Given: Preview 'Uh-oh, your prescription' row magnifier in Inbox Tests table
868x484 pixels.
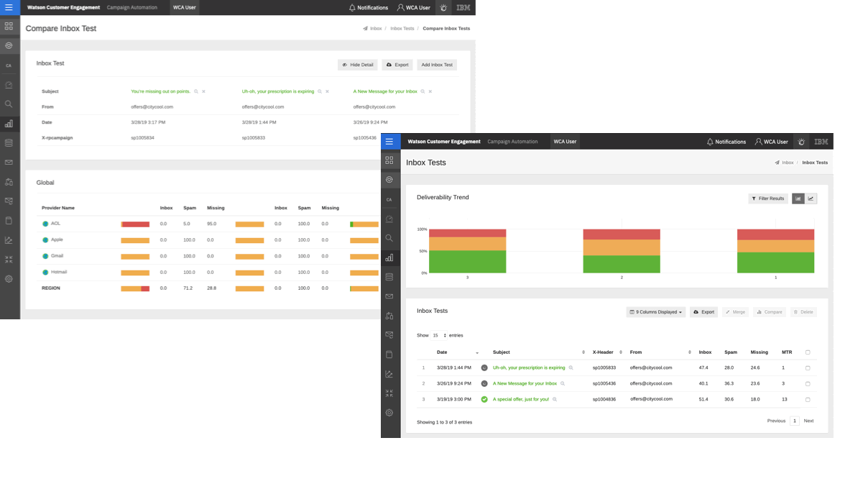Looking at the screenshot, I should (x=571, y=367).
